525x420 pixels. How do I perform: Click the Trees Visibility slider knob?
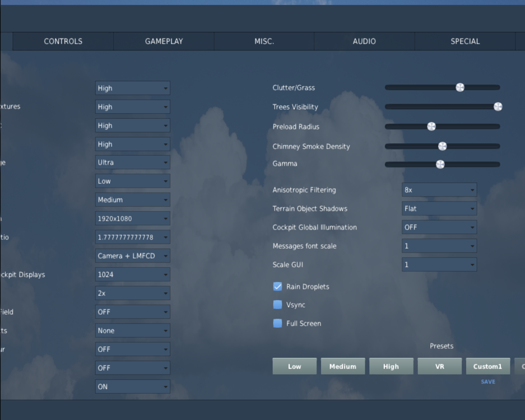[x=498, y=106]
